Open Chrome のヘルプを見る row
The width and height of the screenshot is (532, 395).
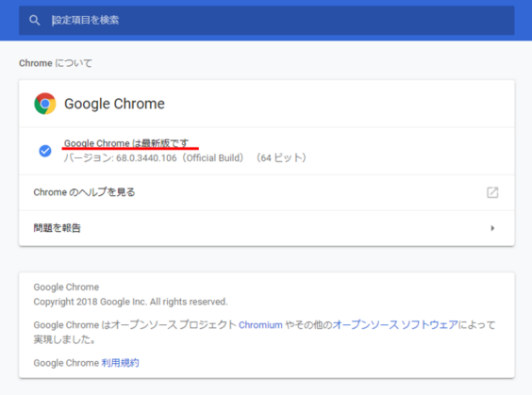tap(266, 192)
